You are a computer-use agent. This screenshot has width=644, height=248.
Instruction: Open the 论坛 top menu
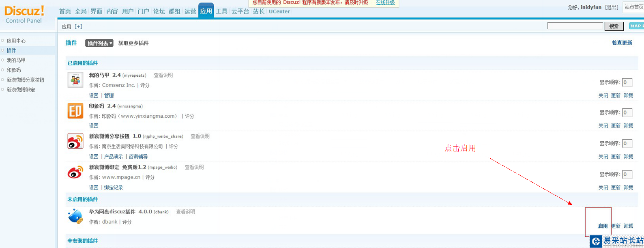(159, 11)
